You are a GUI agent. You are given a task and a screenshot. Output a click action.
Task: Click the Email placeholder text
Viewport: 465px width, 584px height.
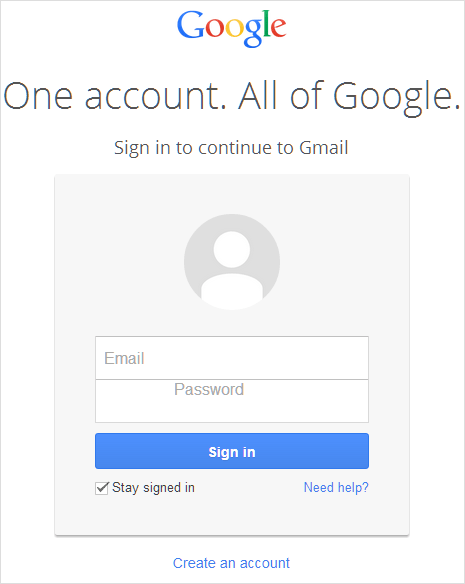coord(124,358)
